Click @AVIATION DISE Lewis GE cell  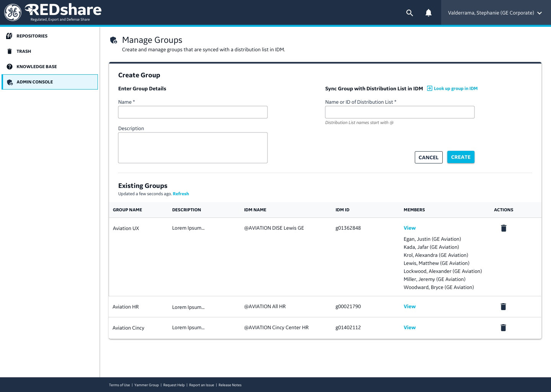(274, 228)
